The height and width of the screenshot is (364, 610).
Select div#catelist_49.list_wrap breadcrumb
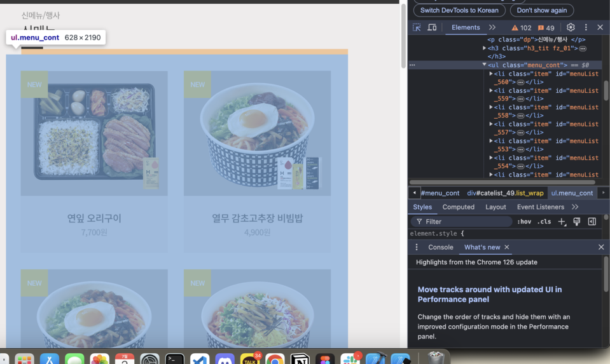505,193
